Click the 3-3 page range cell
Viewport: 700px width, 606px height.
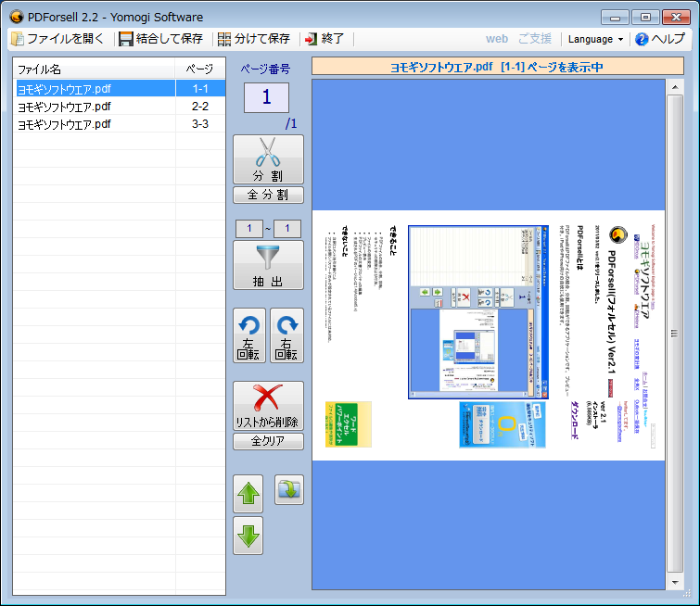tap(200, 124)
